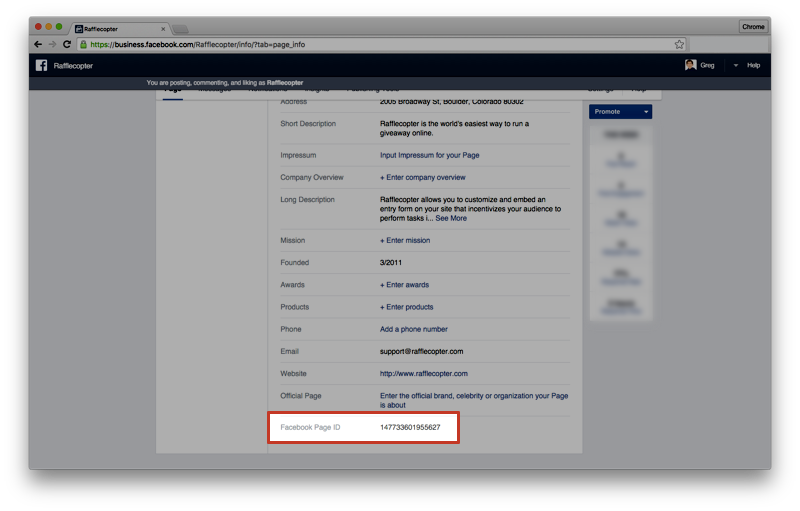The width and height of the screenshot is (800, 511).
Task: Click Enter company overview link
Action: pos(422,177)
